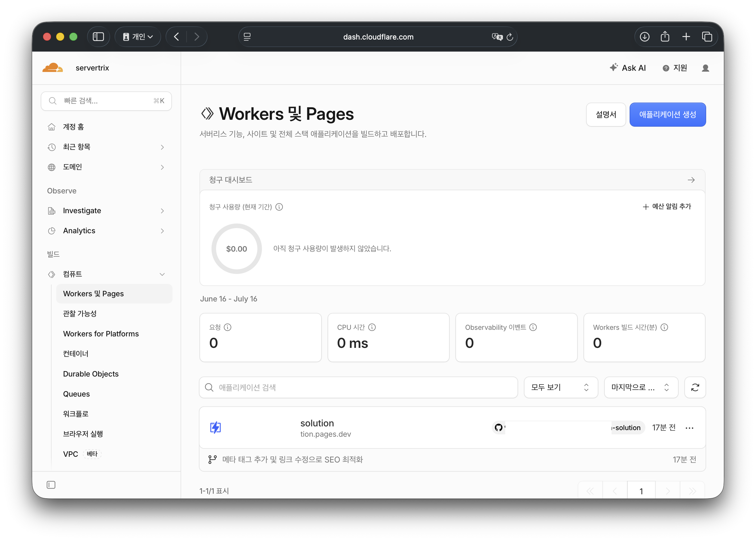The image size is (756, 541).
Task: Click the info icon beside 요청
Action: pos(228,327)
